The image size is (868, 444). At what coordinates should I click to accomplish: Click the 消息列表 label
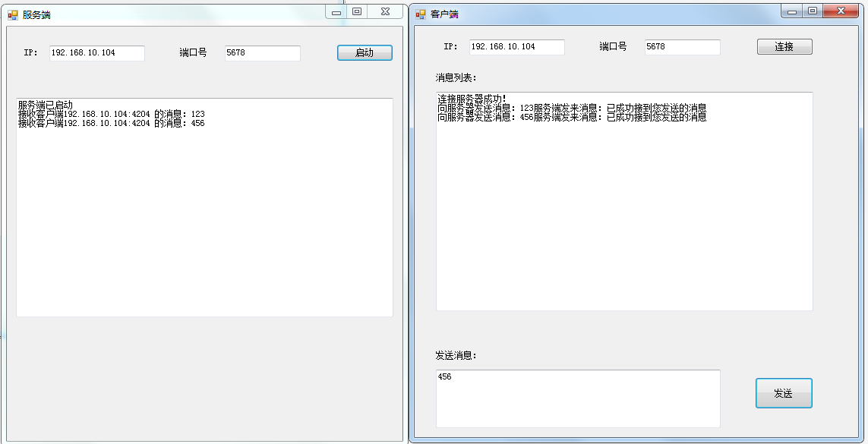pos(456,77)
